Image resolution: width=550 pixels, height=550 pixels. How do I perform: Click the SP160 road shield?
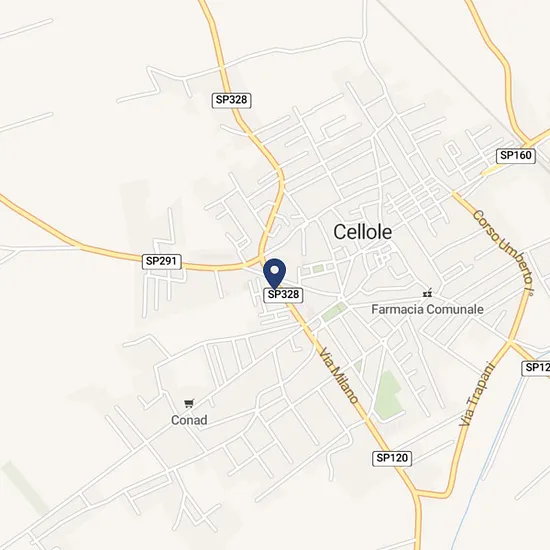coord(516,155)
